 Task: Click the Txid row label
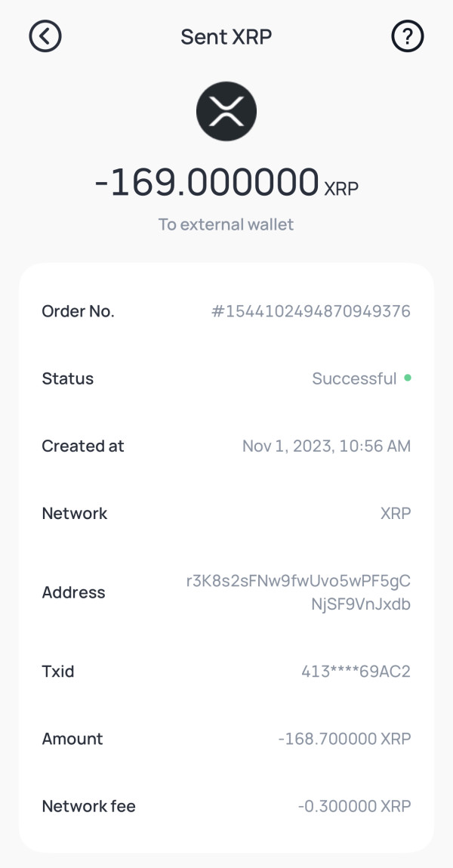(58, 672)
